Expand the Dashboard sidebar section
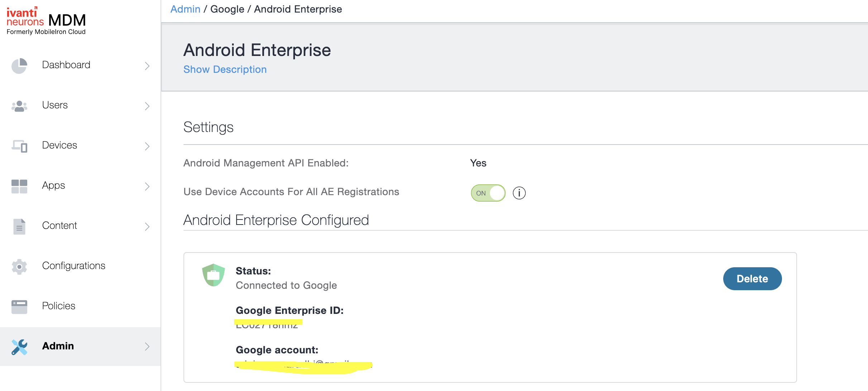This screenshot has height=391, width=868. click(x=147, y=66)
